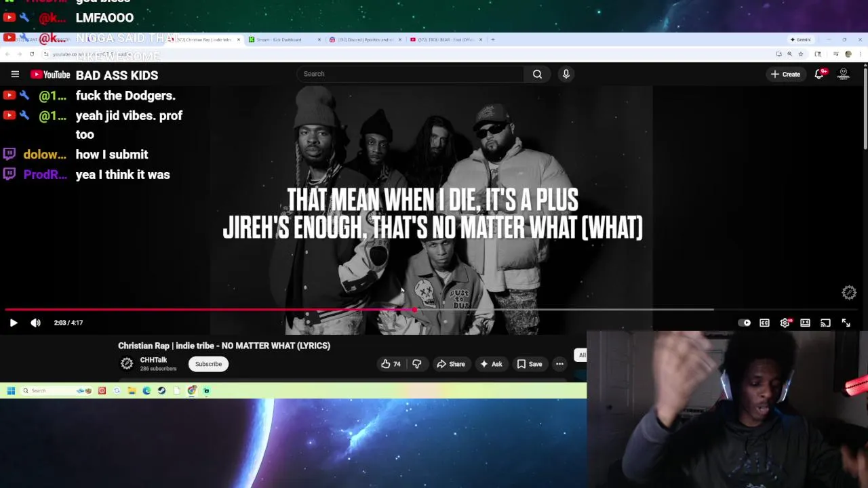Screen dimensions: 868x488
Task: Select the All filter chip
Action: point(580,355)
